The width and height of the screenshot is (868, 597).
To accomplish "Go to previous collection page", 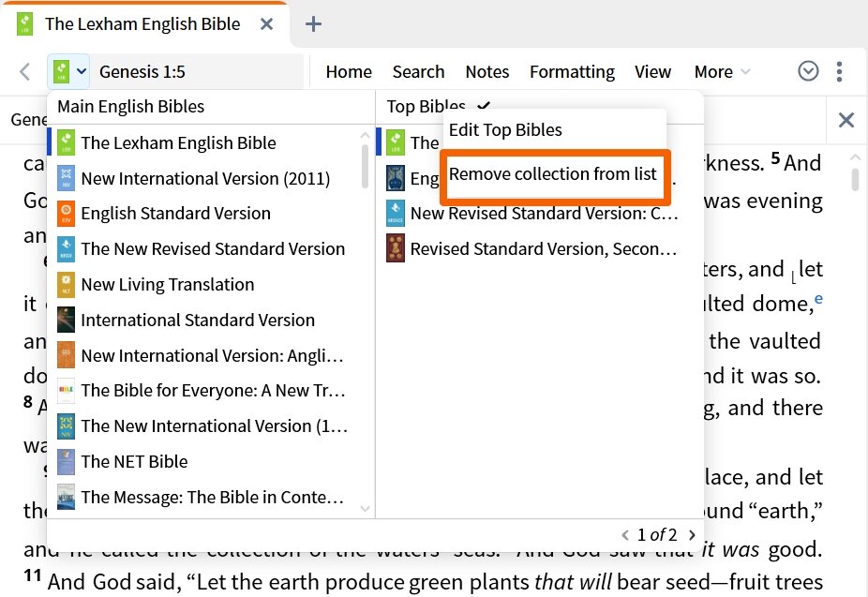I will [x=625, y=535].
